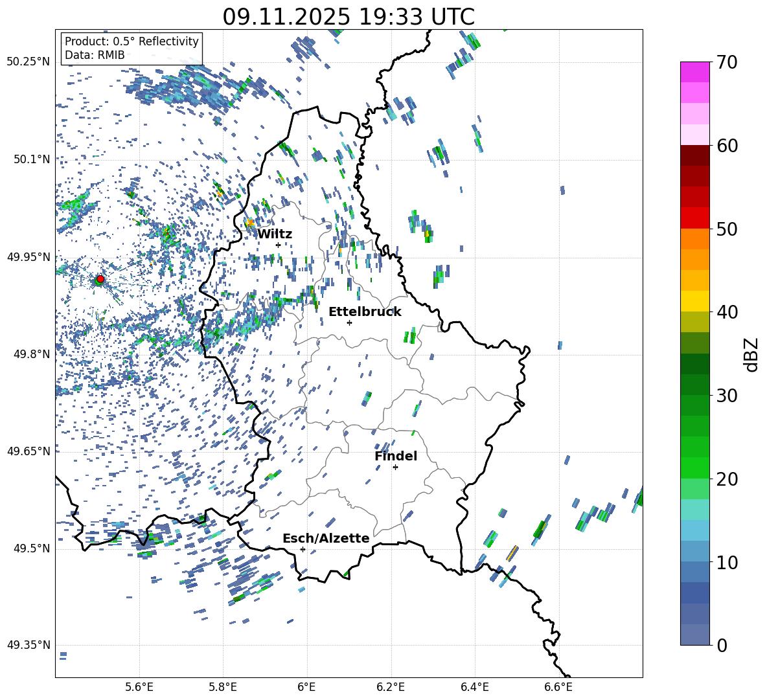
Task: Select the Esch/Alzette city label
Action: (x=325, y=538)
